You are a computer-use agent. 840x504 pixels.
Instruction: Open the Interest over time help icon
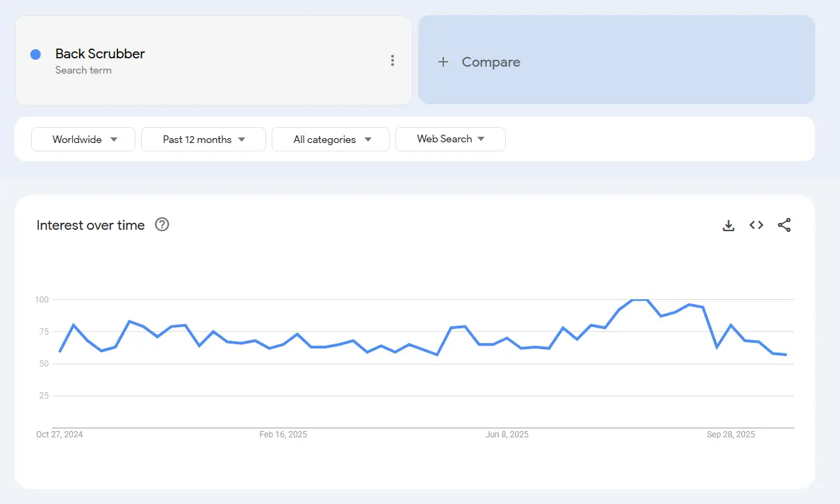click(x=162, y=224)
